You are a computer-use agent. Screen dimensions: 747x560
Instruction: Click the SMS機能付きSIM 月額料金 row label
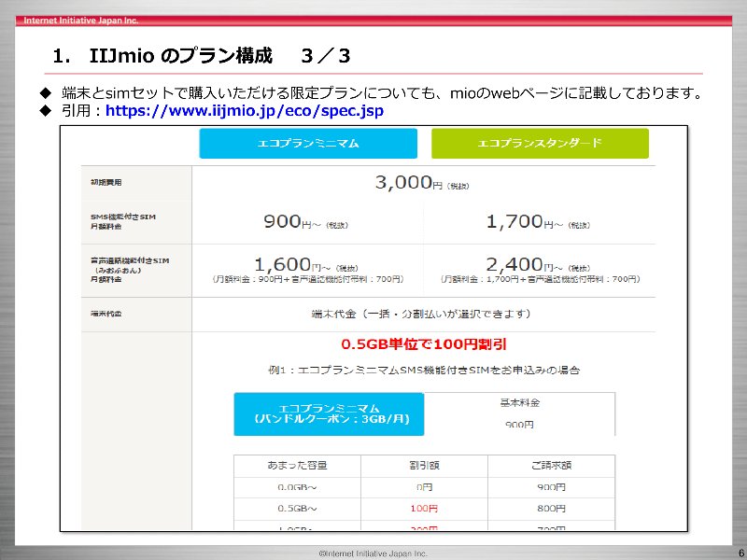123,221
